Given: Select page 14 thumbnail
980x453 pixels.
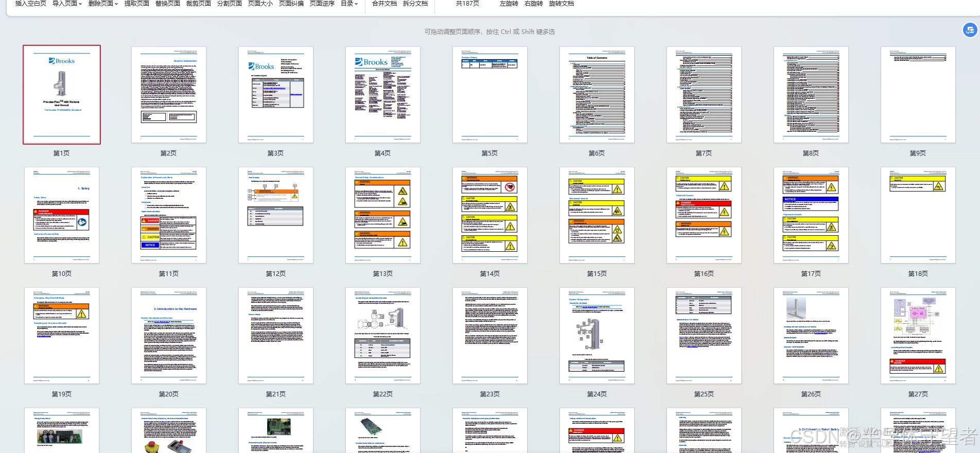Looking at the screenshot, I should [490, 215].
